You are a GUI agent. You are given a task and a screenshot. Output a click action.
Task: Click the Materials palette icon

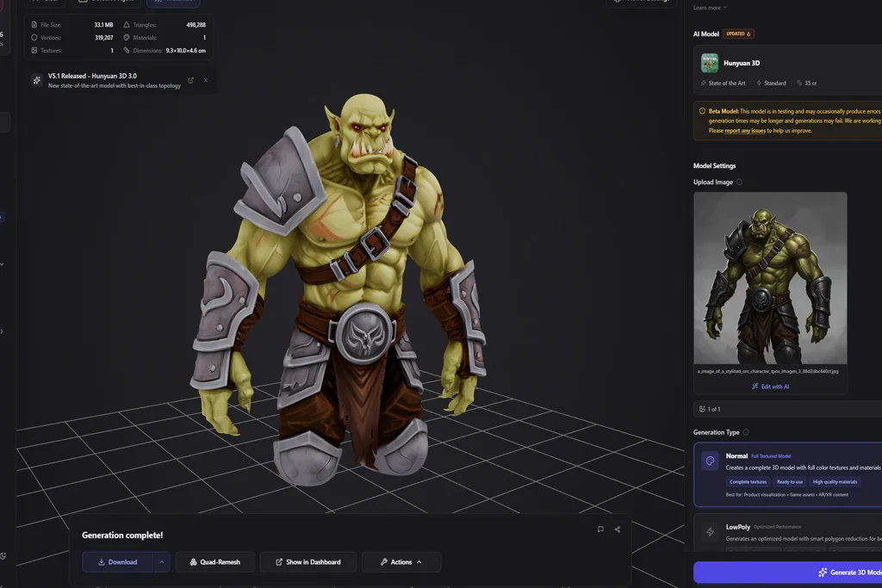(x=127, y=38)
